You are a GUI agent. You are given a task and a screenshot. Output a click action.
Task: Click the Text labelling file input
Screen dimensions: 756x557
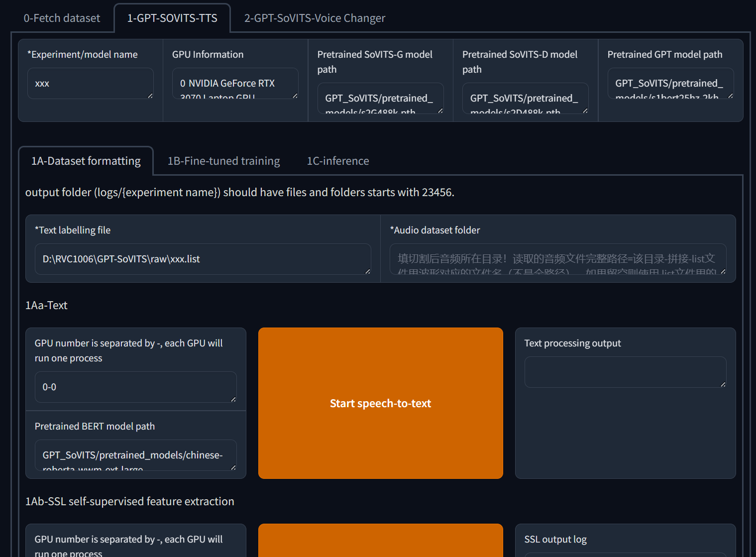pyautogui.click(x=202, y=259)
